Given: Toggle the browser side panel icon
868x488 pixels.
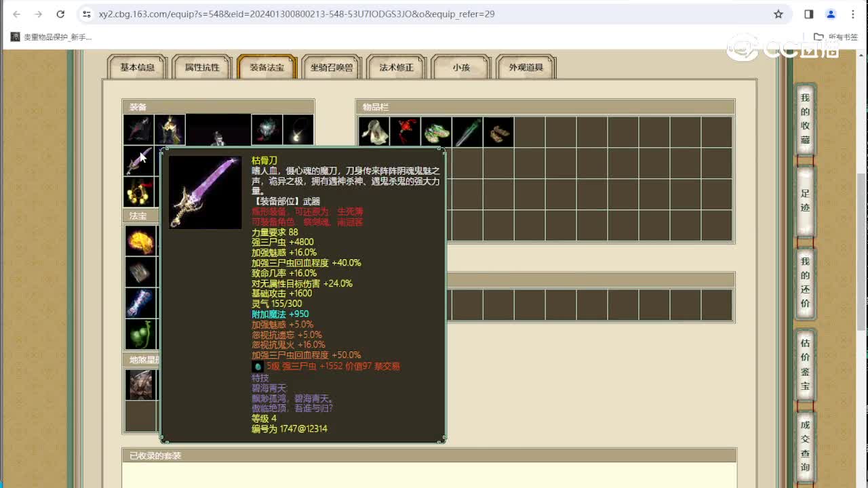Looking at the screenshot, I should (x=809, y=14).
